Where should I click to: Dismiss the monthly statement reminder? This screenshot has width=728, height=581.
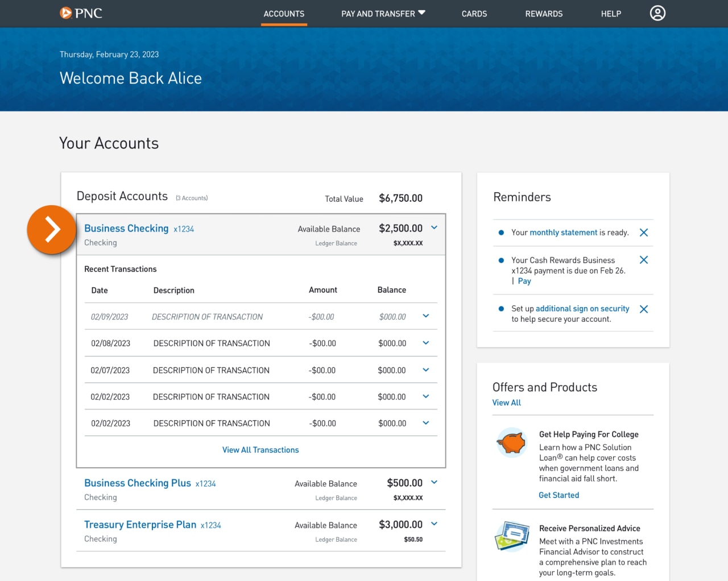tap(643, 232)
